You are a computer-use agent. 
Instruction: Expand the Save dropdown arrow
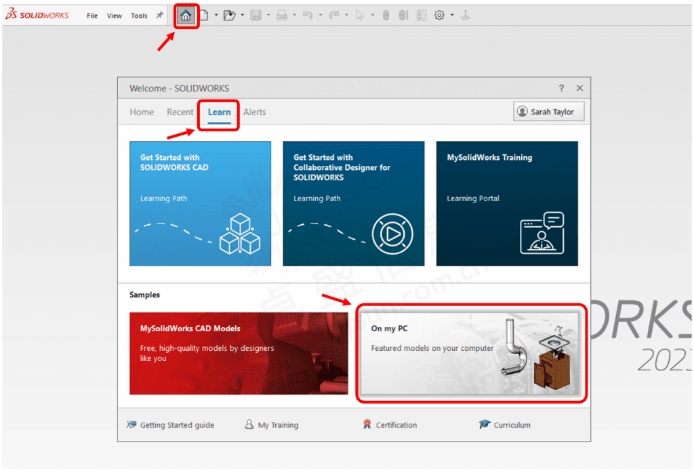(x=268, y=15)
